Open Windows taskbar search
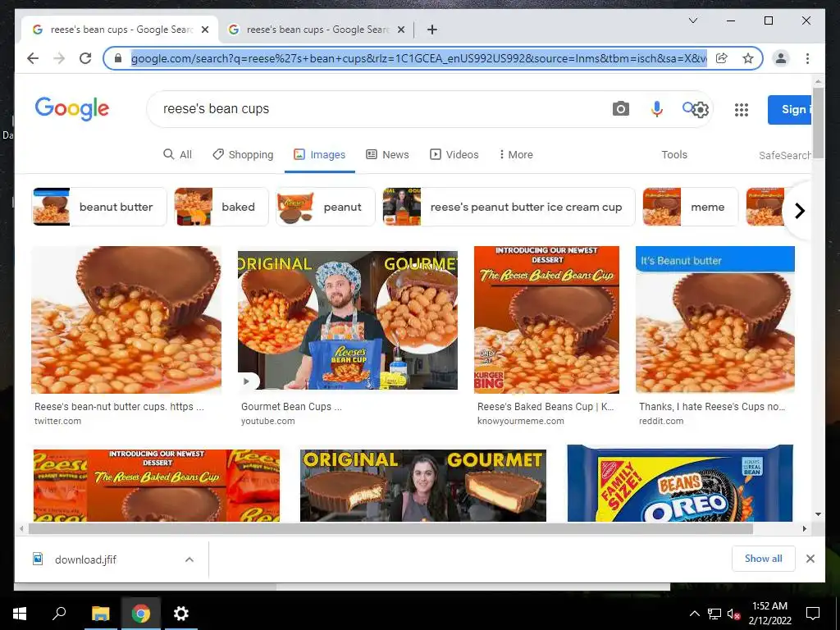The image size is (840, 630). pyautogui.click(x=59, y=614)
